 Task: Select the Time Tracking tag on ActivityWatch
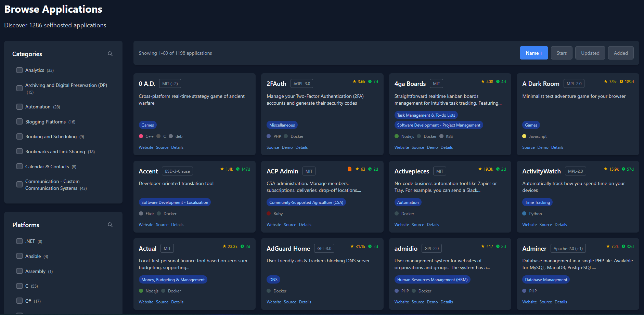tap(537, 202)
